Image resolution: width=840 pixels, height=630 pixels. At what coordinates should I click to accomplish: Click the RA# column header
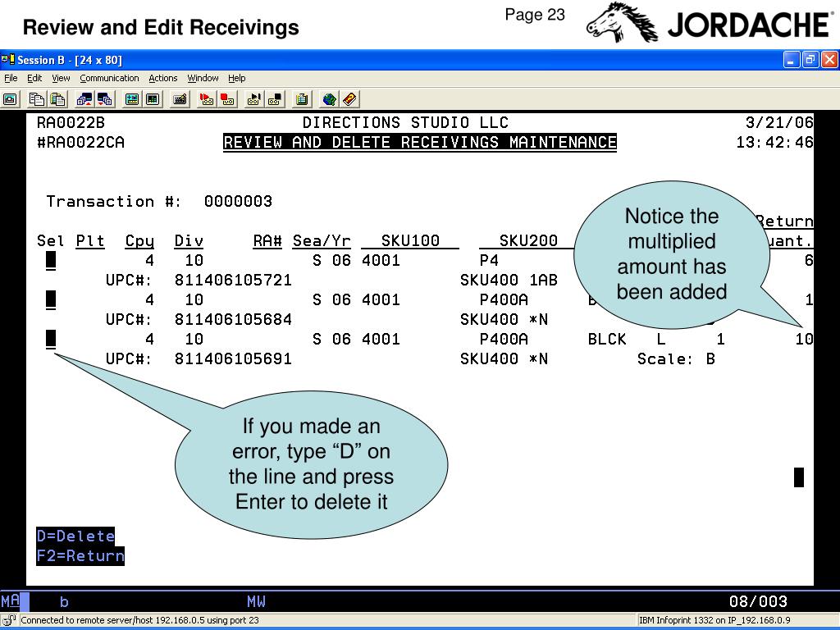click(267, 241)
